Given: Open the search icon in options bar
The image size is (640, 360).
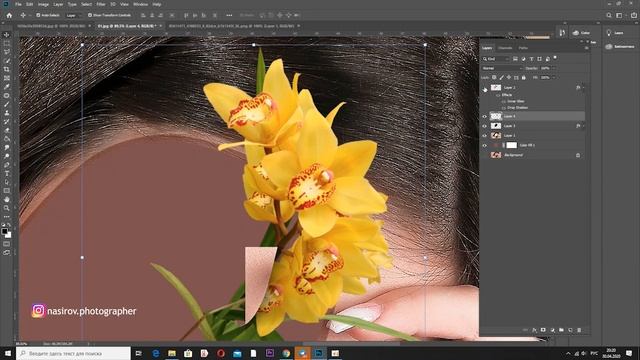Looking at the screenshot, I should (609, 15).
